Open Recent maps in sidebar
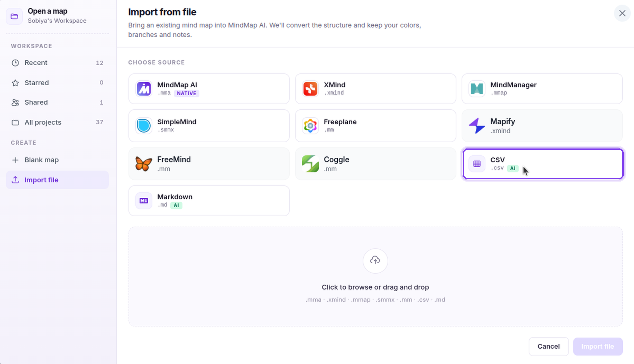Viewport: 634px width, 364px height. (x=57, y=63)
